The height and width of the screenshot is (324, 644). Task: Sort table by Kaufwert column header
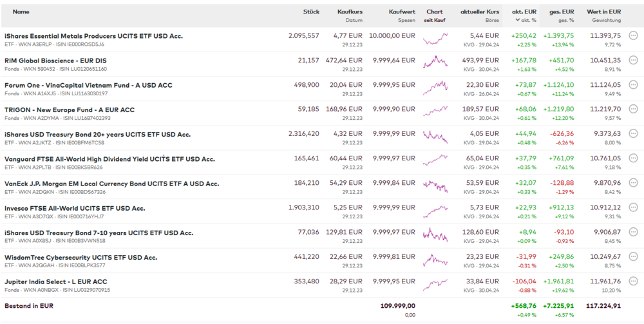[x=402, y=12]
